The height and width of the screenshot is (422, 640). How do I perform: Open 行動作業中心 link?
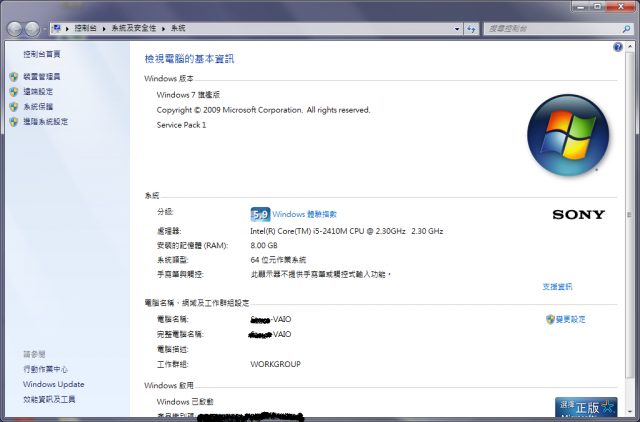(x=45, y=369)
